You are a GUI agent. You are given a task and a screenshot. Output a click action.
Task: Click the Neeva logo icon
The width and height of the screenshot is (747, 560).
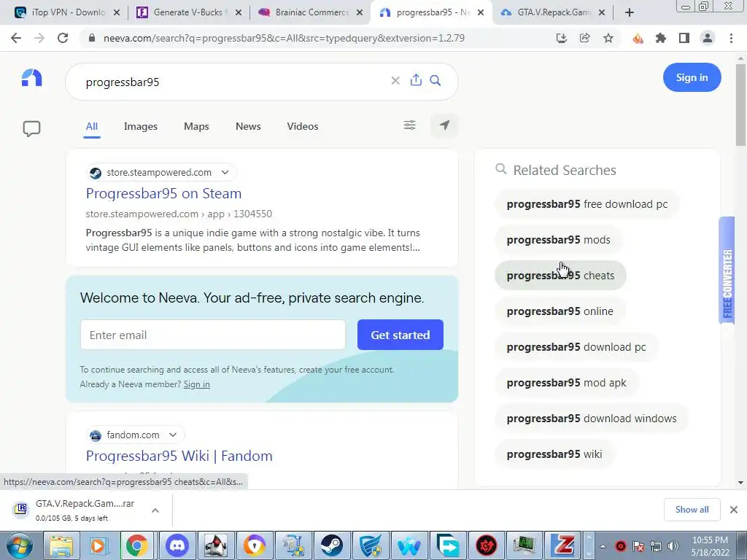pyautogui.click(x=31, y=77)
